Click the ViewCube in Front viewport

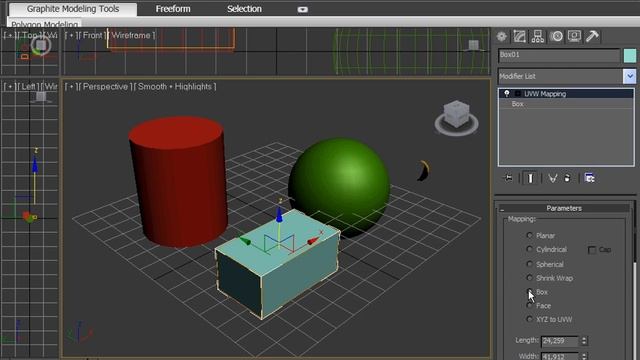click(473, 45)
